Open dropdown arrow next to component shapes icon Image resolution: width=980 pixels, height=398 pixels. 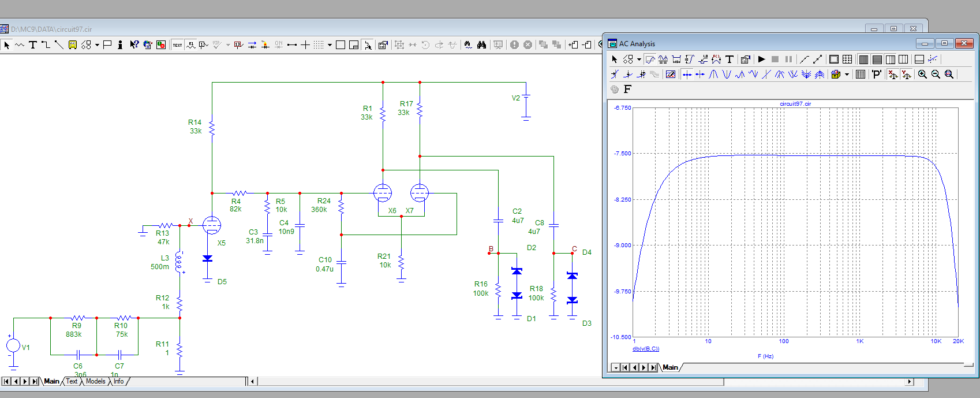[97, 44]
